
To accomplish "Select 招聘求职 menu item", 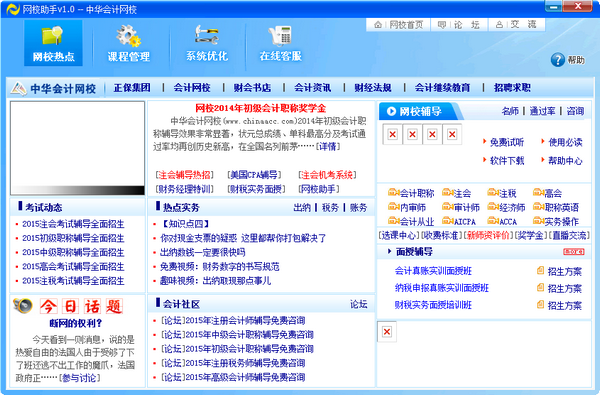I will (x=512, y=88).
